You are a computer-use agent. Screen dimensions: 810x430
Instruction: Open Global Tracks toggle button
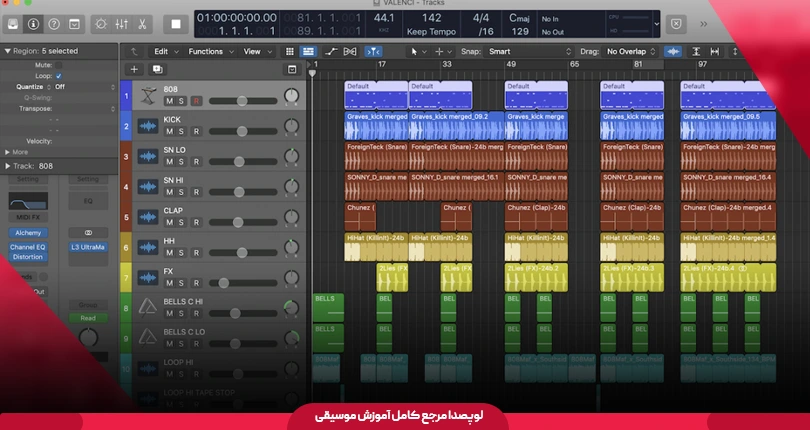click(292, 69)
